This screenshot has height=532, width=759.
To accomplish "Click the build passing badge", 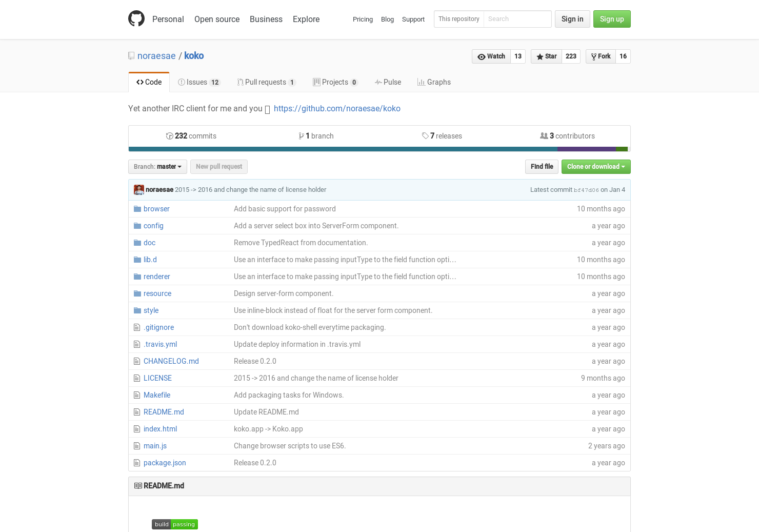I will click(175, 524).
